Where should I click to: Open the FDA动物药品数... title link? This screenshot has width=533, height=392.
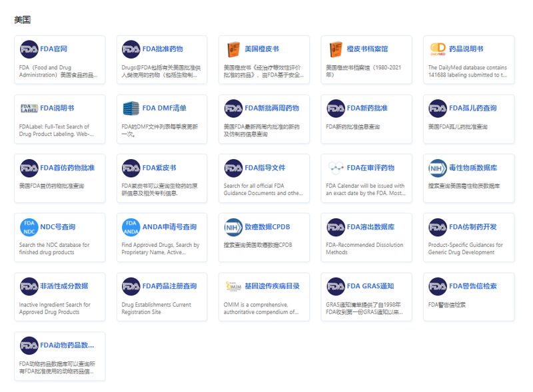point(67,345)
